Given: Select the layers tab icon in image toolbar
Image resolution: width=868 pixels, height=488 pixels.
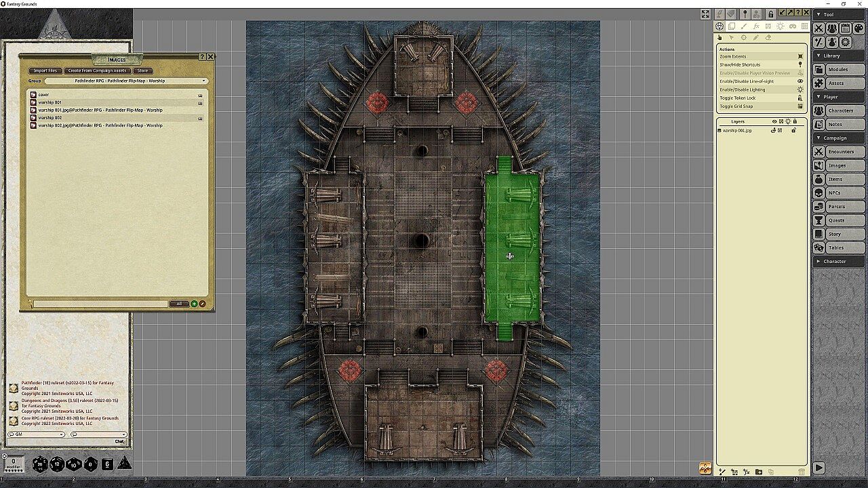Looking at the screenshot, I should [x=732, y=26].
